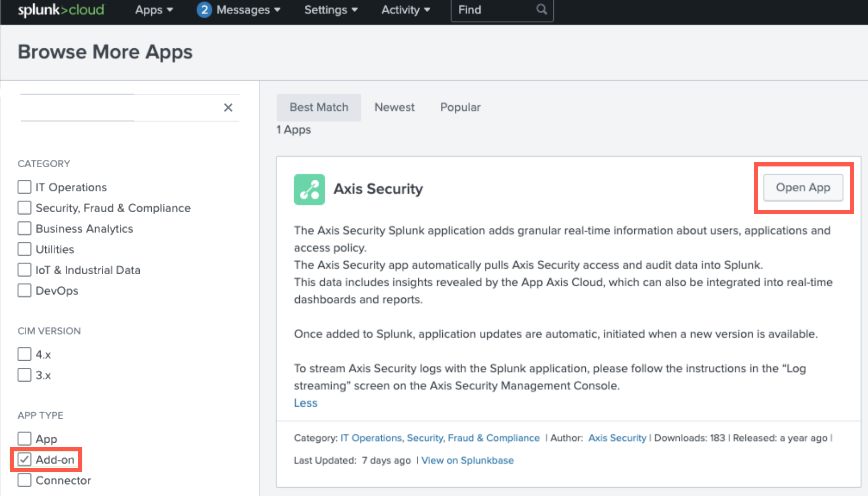Screen dimensions: 868x496
Task: Check the IT Operations category
Action: [x=25, y=187]
